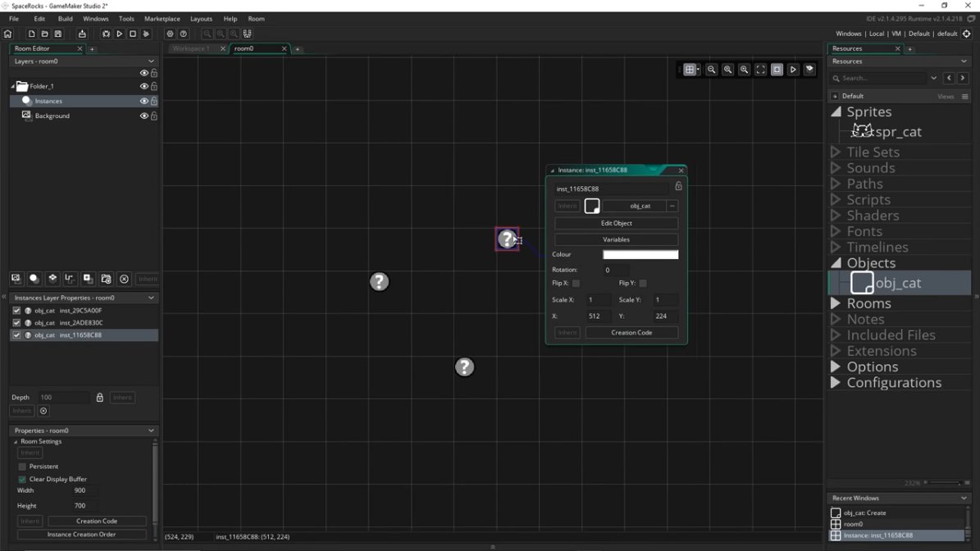Toggle visibility of Folder_1
This screenshot has height=551, width=980.
(x=144, y=86)
